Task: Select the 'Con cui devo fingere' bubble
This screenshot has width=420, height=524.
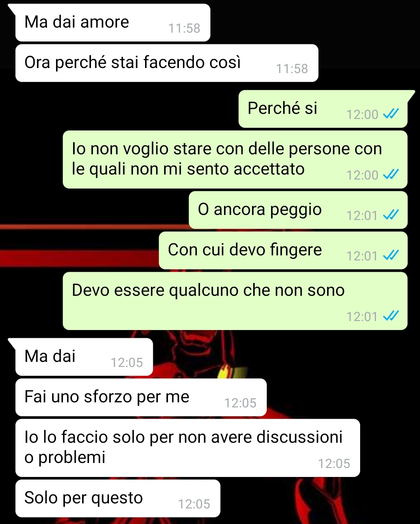Action: tap(283, 250)
